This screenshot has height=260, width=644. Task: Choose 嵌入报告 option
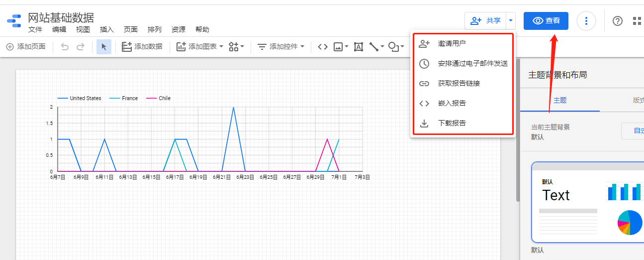pos(462,104)
